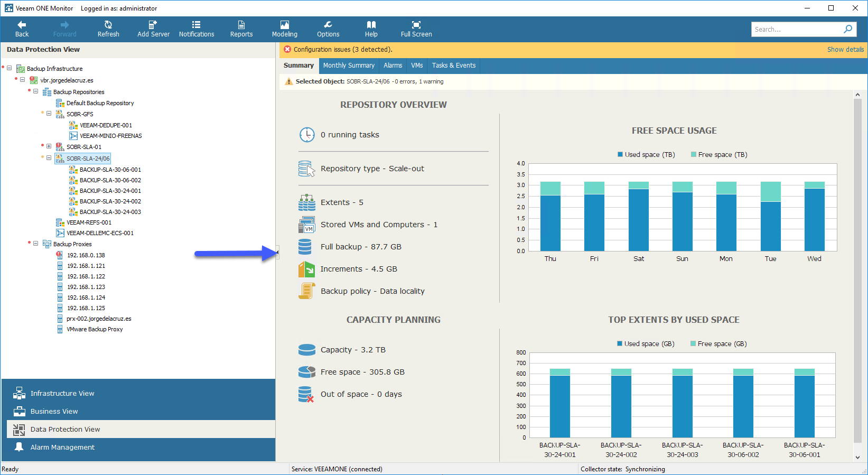Switch to the Monthly Summary tab
The height and width of the screenshot is (475, 868).
coord(349,66)
